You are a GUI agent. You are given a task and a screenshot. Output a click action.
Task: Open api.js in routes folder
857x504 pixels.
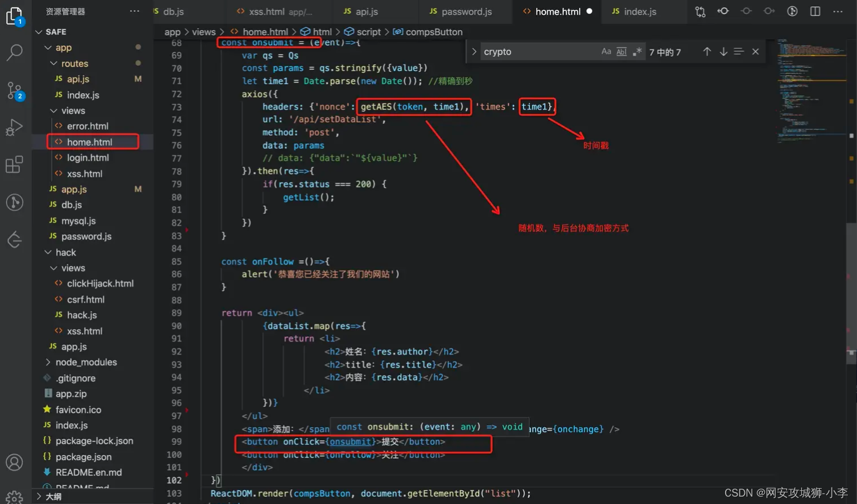point(78,79)
